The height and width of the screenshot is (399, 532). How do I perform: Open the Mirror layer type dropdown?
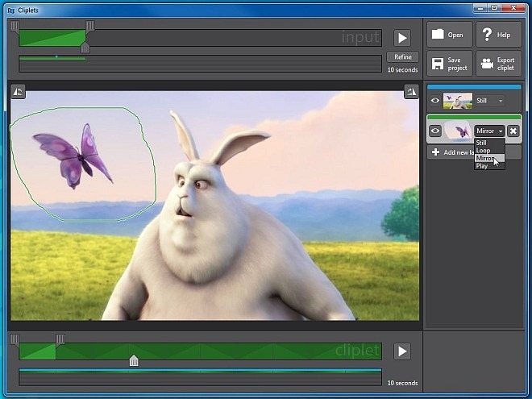(x=489, y=131)
